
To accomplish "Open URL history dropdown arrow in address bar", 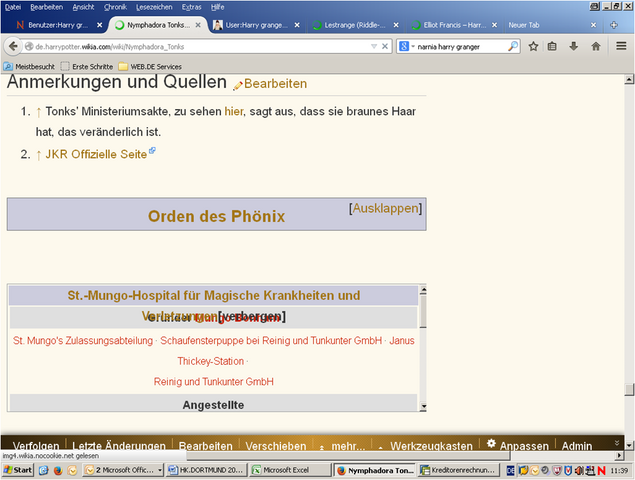I will (374, 47).
